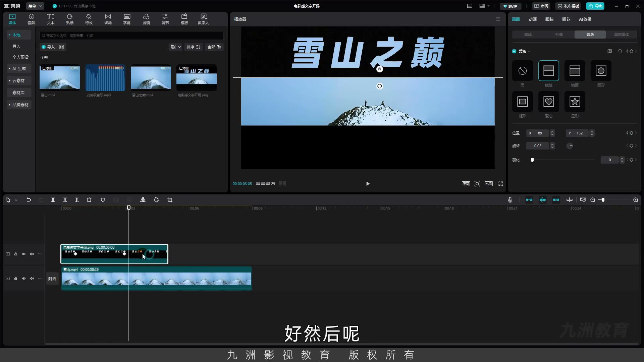Screen dimensions: 644x362
Task: Select the 星形 star mask shape
Action: click(575, 102)
